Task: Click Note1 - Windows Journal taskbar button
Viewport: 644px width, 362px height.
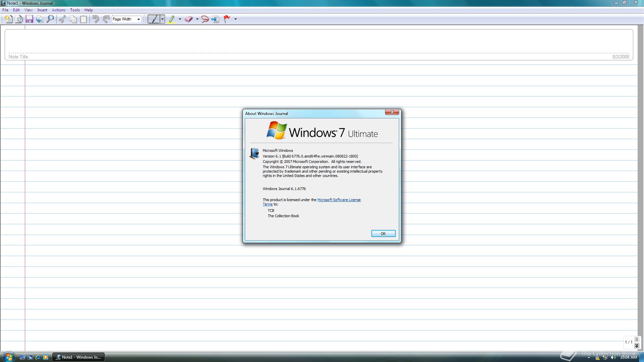Action: click(78, 357)
